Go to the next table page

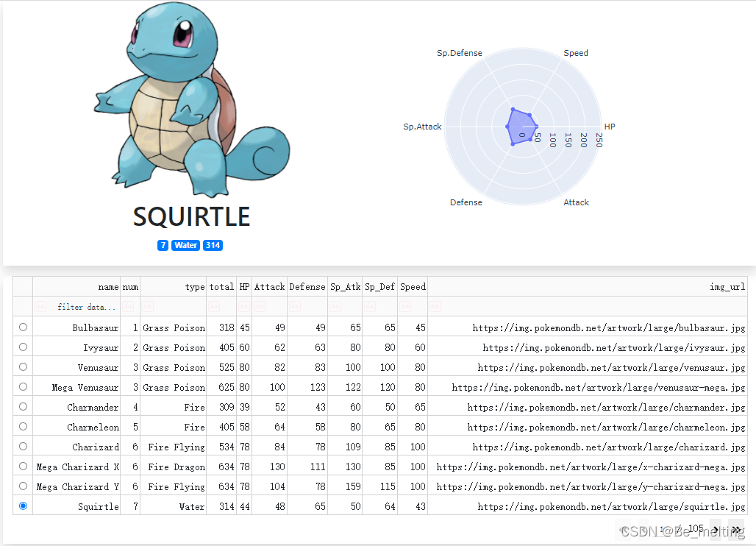click(716, 530)
